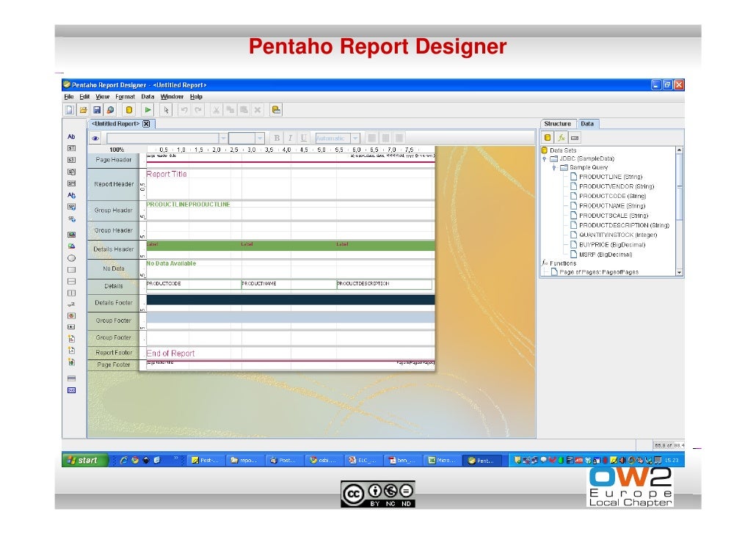
Task: Click the PRODUCTNAME field in Details band
Action: [288, 284]
